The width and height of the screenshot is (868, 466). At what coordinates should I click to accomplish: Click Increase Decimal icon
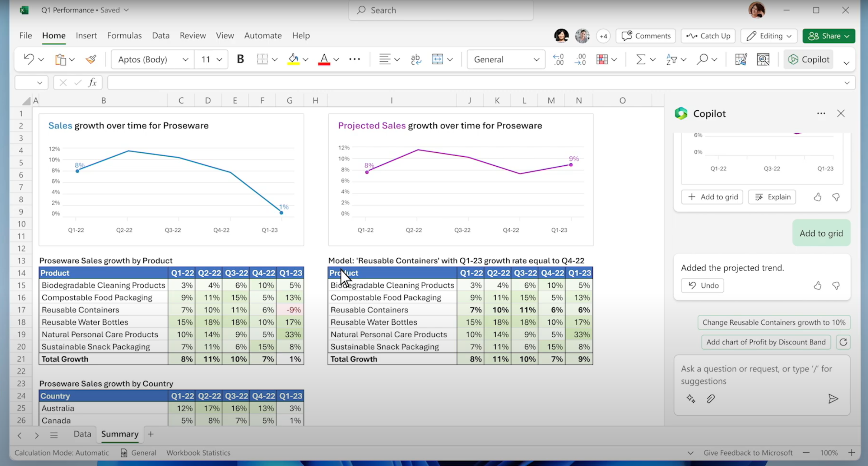[x=558, y=59]
